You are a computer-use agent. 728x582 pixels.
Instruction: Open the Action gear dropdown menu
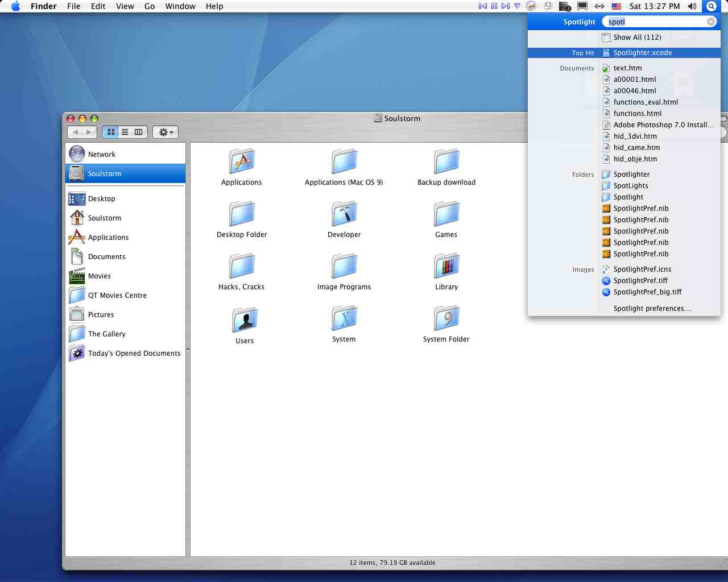[x=166, y=132]
